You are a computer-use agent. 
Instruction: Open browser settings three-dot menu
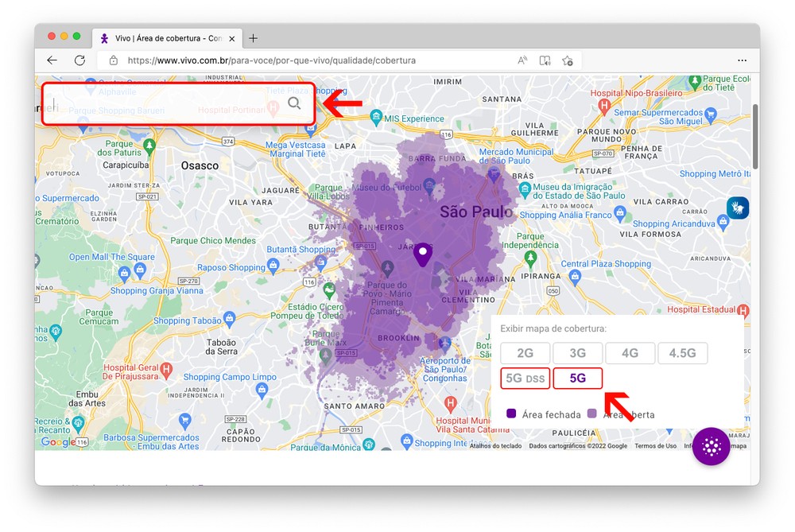coord(743,60)
